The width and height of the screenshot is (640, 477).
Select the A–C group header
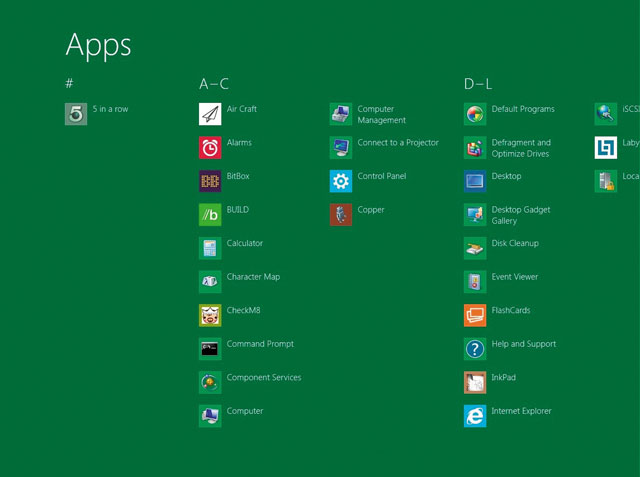(x=214, y=84)
